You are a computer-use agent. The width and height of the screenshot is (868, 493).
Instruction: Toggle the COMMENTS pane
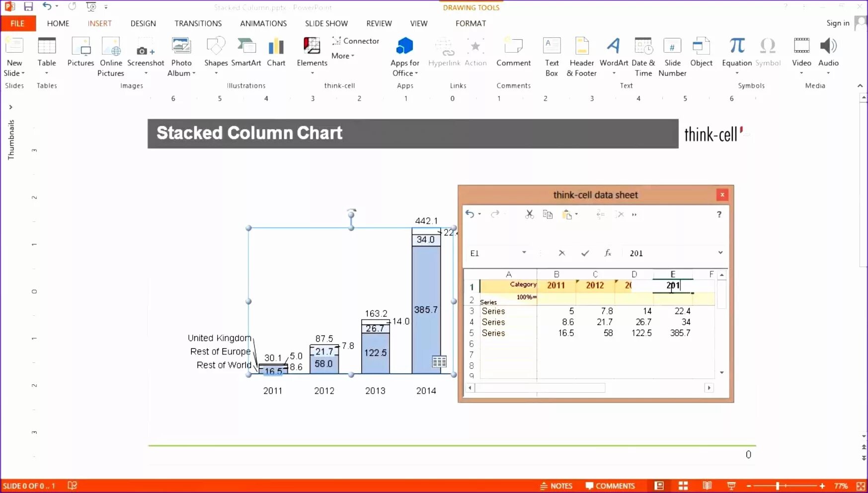(x=610, y=486)
